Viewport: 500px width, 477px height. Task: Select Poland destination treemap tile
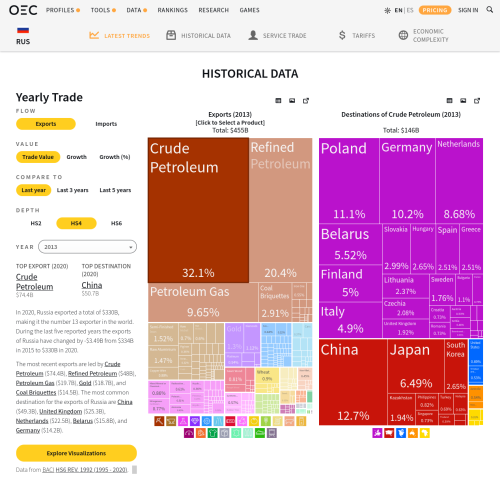click(349, 181)
